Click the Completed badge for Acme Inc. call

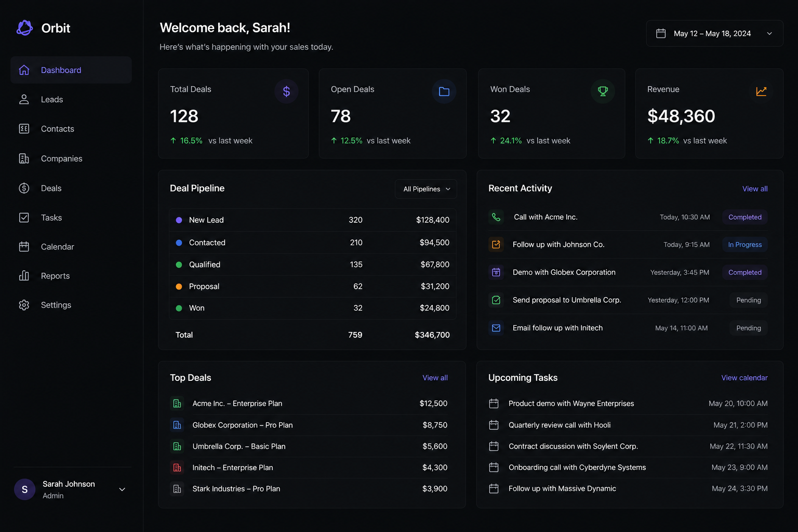pos(745,217)
